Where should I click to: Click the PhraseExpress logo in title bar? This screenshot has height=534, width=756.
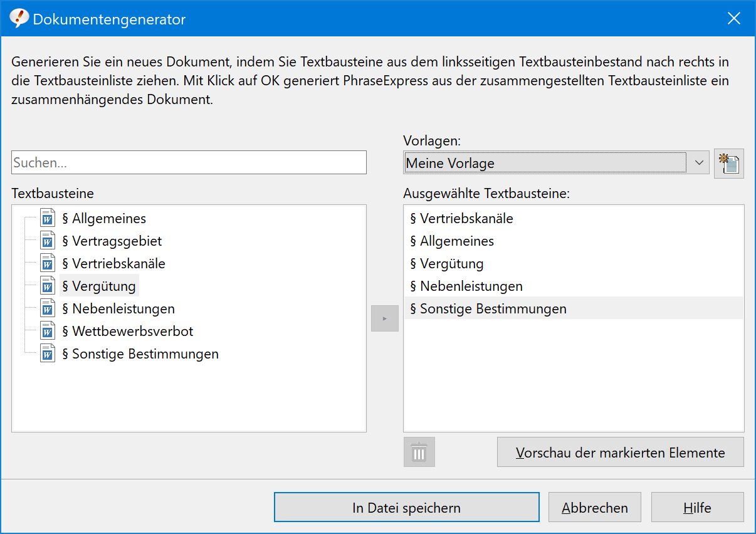point(19,19)
